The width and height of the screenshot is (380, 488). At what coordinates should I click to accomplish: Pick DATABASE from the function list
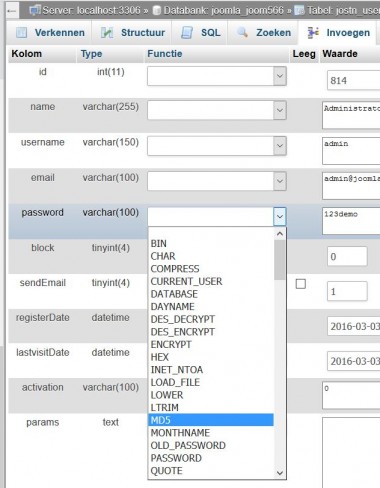pyautogui.click(x=211, y=294)
